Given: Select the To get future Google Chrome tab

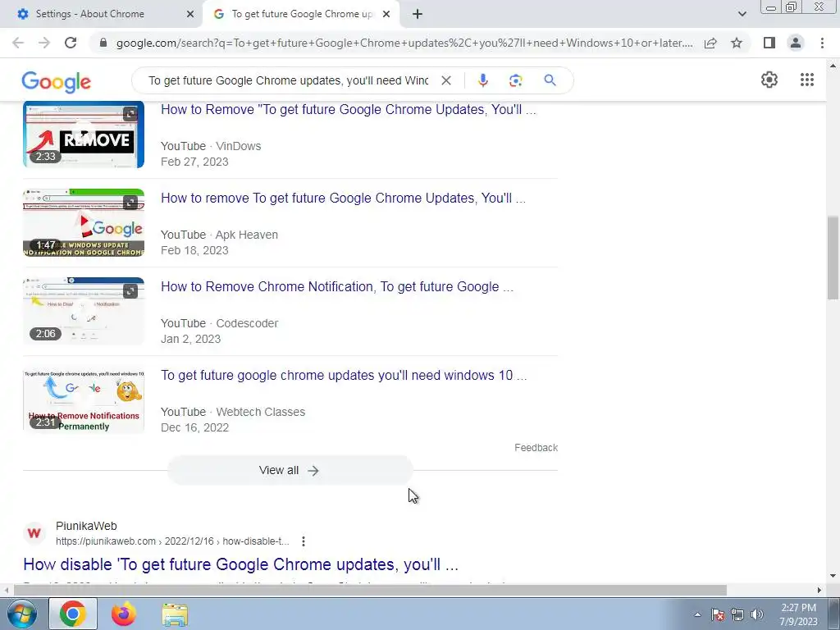Looking at the screenshot, I should [x=302, y=15].
